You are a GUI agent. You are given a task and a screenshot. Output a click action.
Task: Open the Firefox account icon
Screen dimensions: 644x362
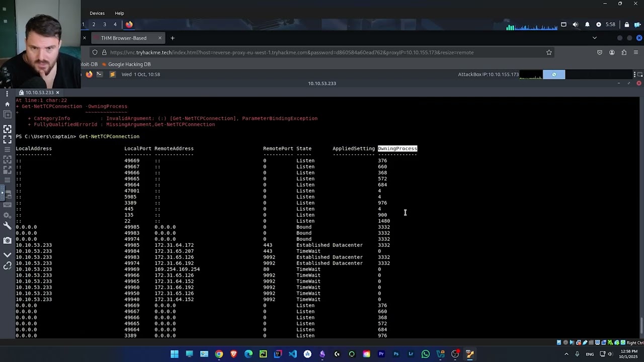click(612, 52)
